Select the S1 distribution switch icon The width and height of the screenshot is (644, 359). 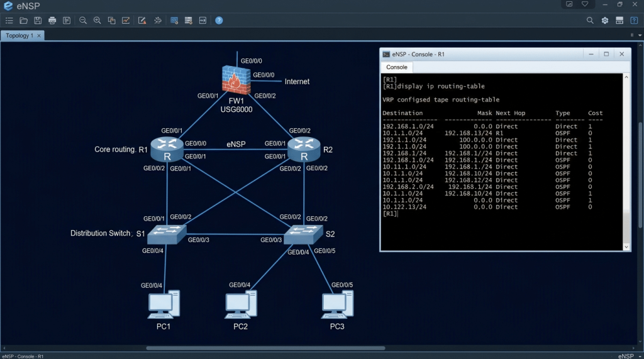click(166, 234)
